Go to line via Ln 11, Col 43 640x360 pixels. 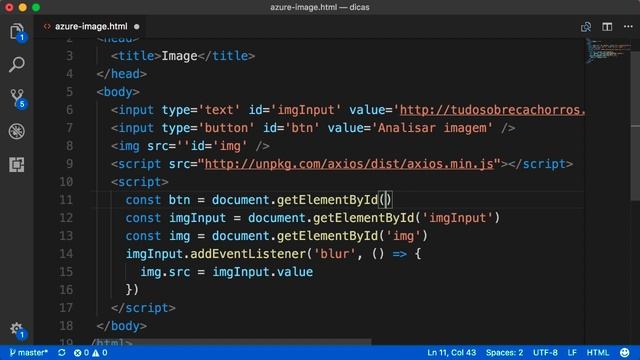[x=451, y=353]
